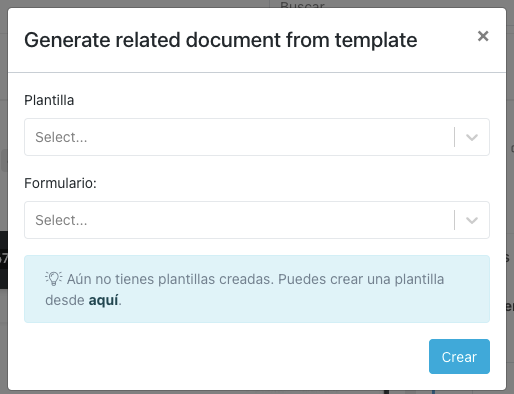Image resolution: width=514 pixels, height=394 pixels.
Task: Close the Generate related document dialog
Action: (483, 36)
